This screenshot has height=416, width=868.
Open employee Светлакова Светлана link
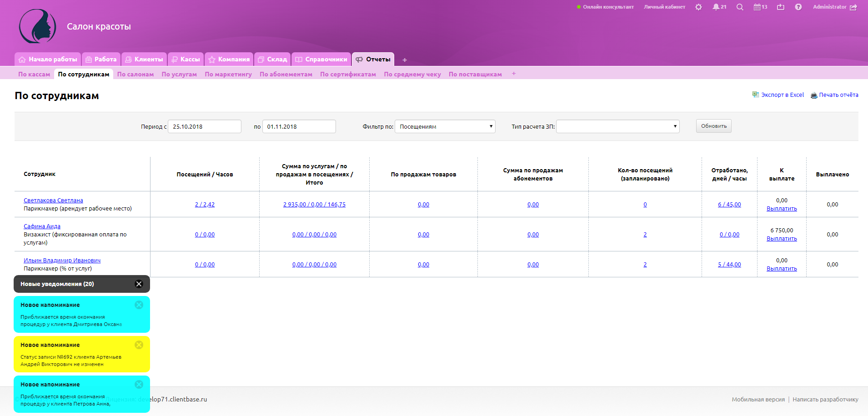point(53,200)
